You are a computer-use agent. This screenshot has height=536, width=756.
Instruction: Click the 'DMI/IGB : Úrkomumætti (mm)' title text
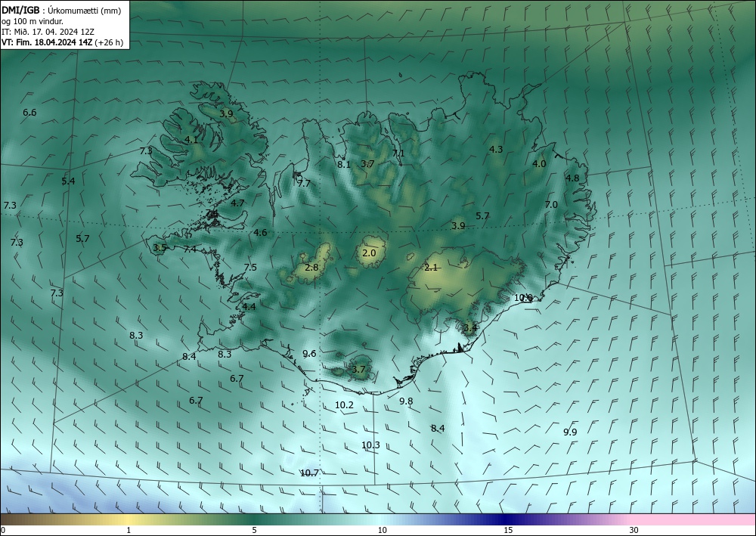coord(61,11)
